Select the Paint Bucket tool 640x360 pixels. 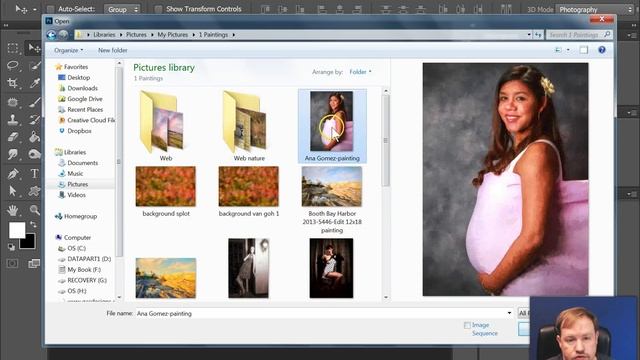tap(34, 137)
